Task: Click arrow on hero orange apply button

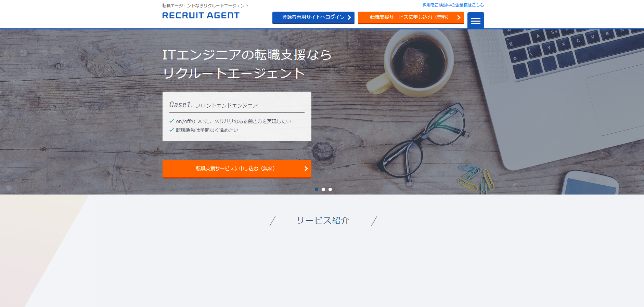Action: point(306,169)
